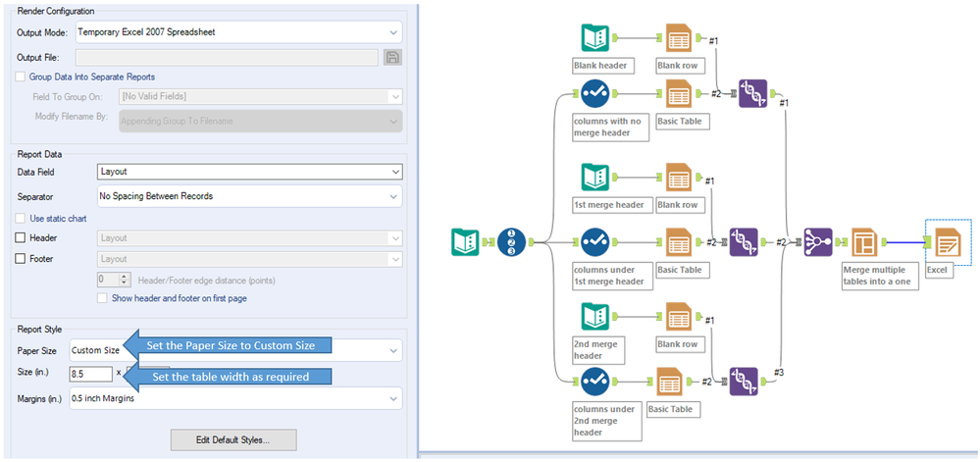Image resolution: width=980 pixels, height=462 pixels.
Task: Click Table tool after columns under 1st merge header
Action: point(678,242)
